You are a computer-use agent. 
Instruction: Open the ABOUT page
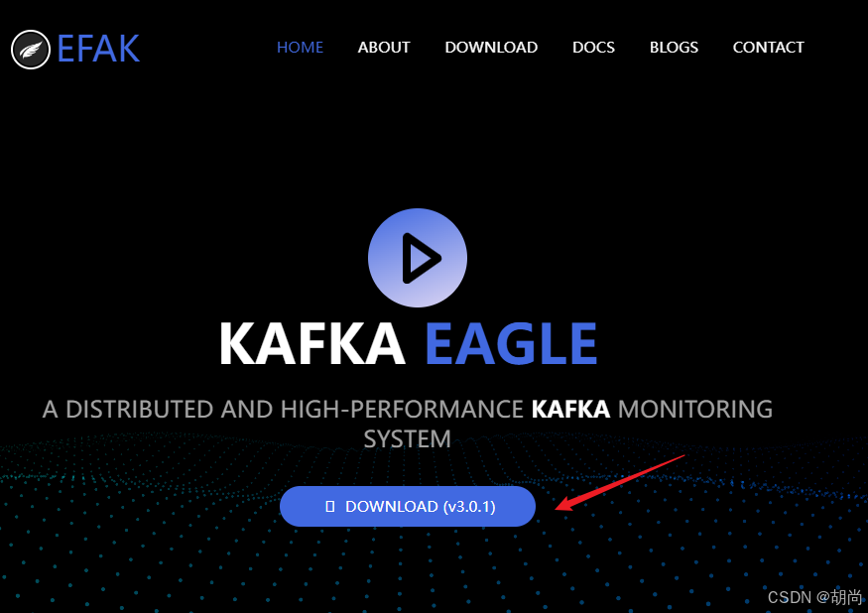[384, 48]
